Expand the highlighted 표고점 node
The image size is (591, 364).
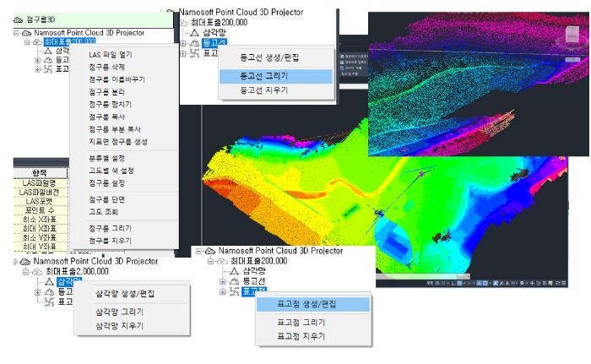tap(222, 291)
